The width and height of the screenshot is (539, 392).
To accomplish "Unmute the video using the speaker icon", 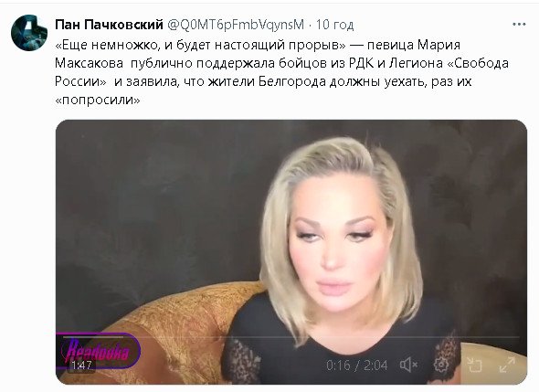I will click(408, 365).
